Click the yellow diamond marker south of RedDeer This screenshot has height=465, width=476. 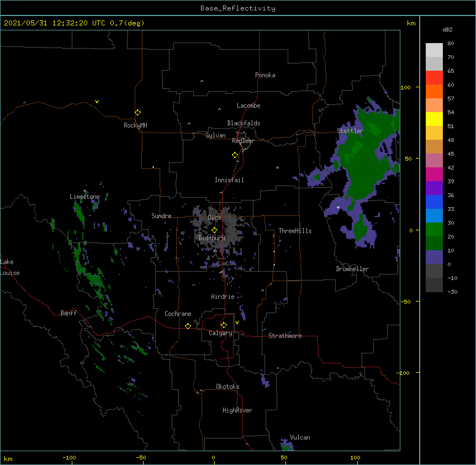235,155
